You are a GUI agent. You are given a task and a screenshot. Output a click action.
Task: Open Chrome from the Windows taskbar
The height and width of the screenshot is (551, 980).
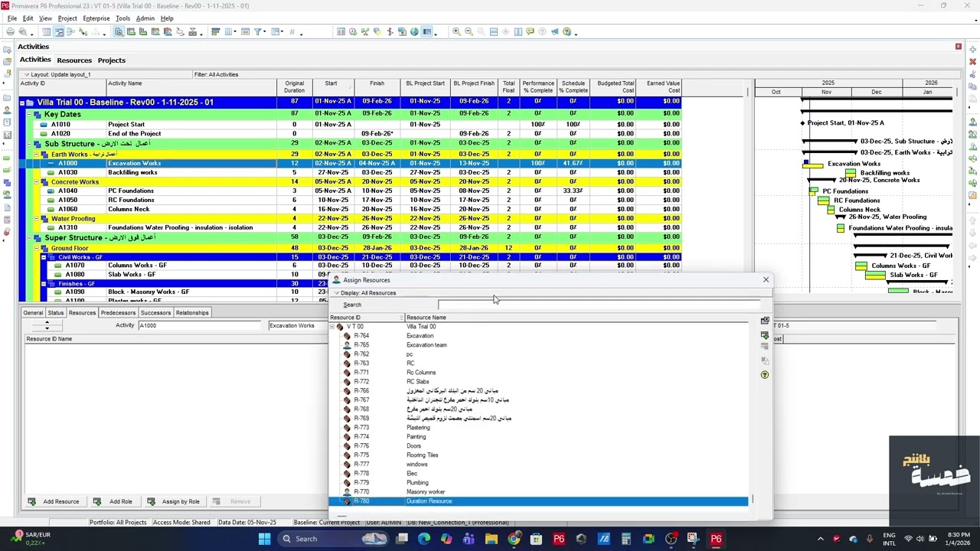(x=514, y=539)
